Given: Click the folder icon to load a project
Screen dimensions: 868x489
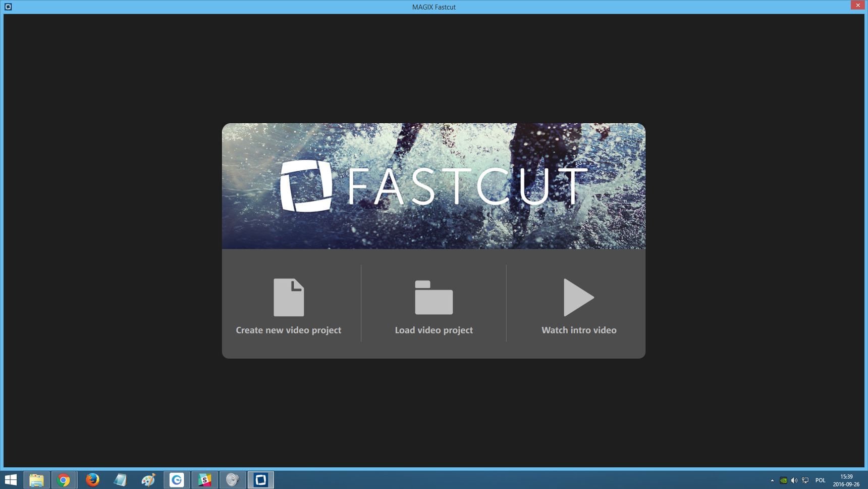Looking at the screenshot, I should 433,298.
